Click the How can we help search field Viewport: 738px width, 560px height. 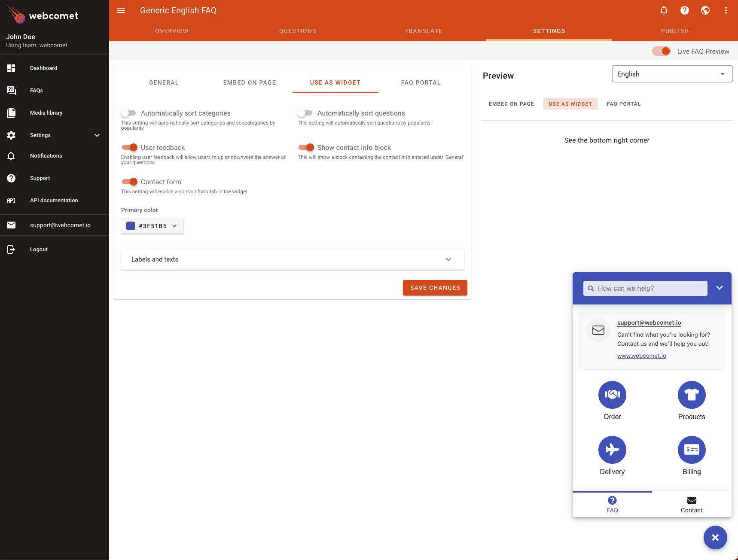click(x=645, y=289)
